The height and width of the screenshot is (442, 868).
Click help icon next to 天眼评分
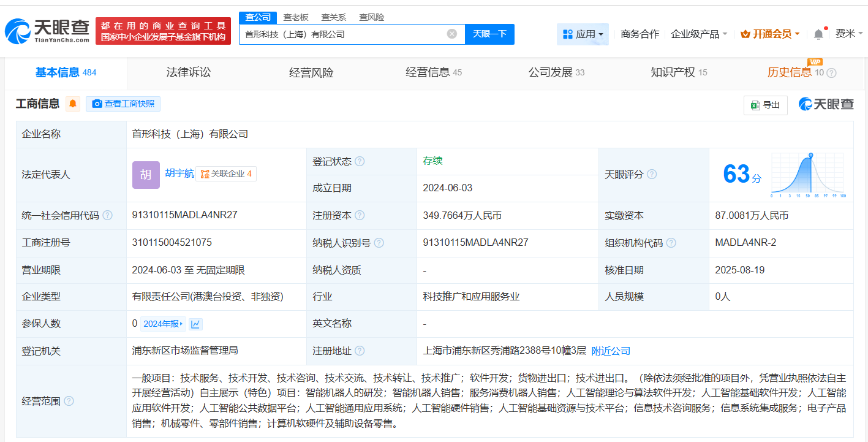[652, 175]
